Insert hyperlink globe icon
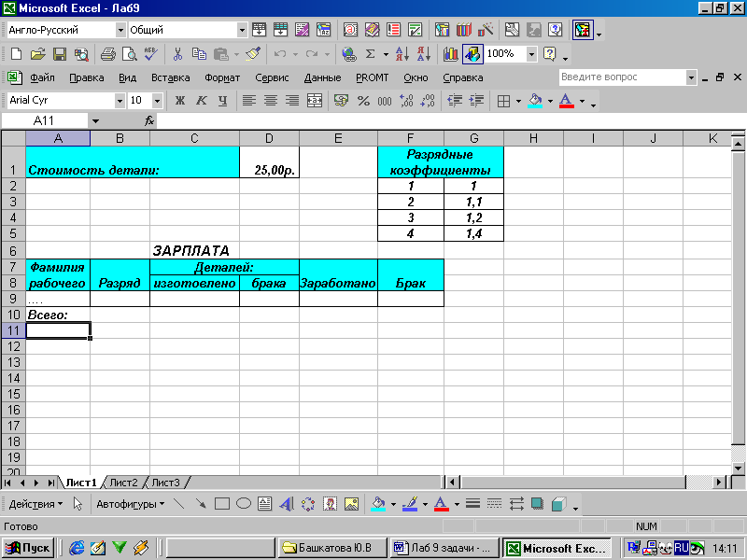Viewport: 747px width, 560px height. [x=349, y=54]
